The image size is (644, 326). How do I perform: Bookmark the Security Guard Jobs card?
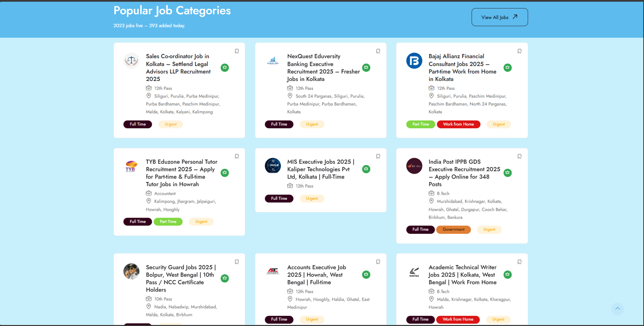pos(237,262)
